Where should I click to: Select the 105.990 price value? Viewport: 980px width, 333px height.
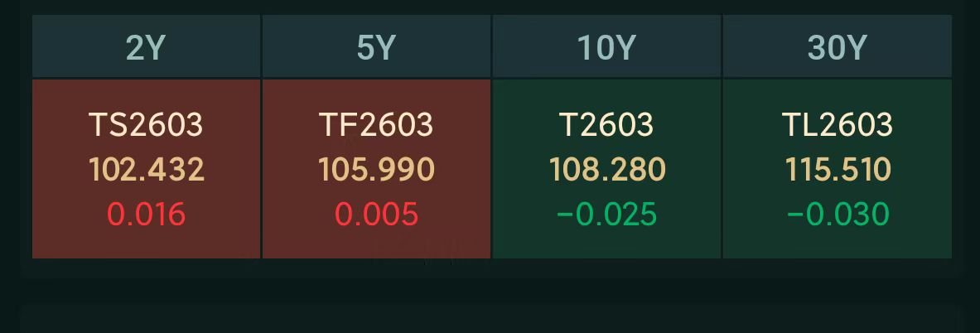(376, 170)
